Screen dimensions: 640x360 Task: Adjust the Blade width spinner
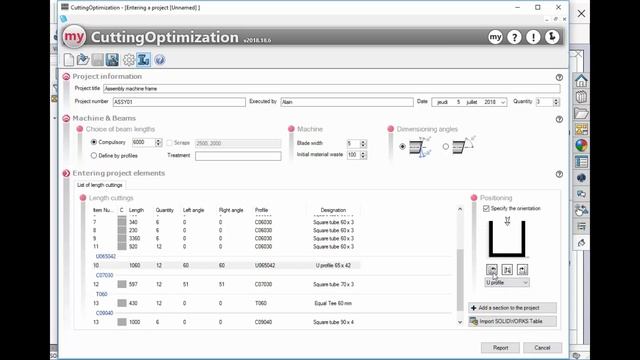(x=363, y=143)
